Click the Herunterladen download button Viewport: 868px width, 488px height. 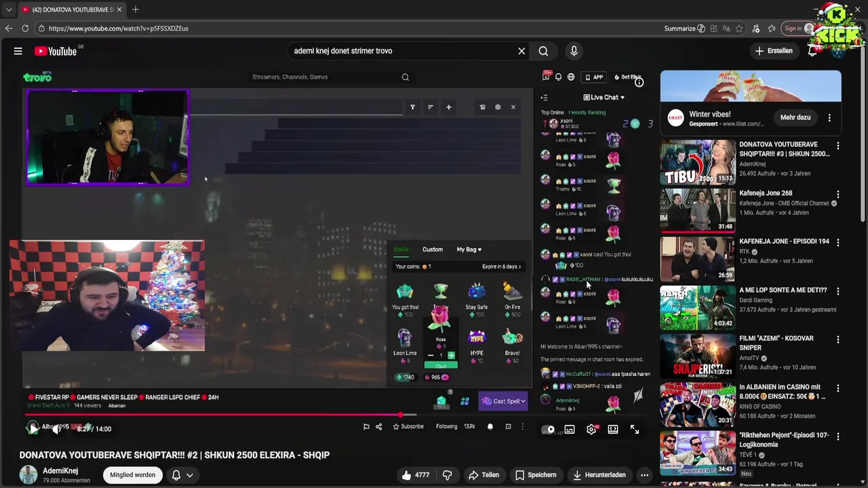599,475
